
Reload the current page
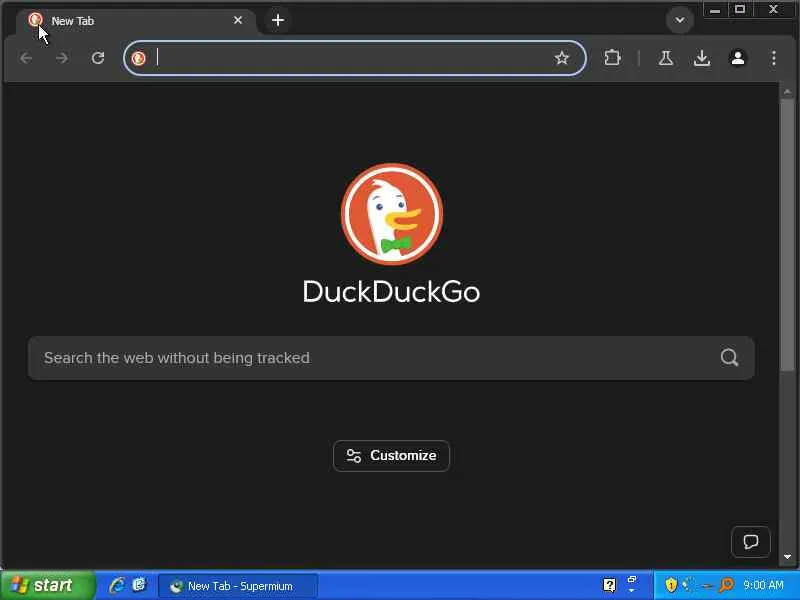98,58
